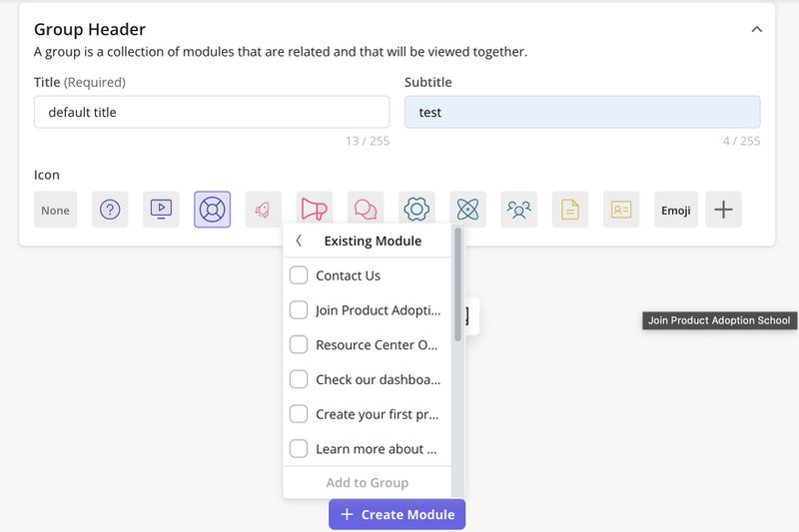799x532 pixels.
Task: Check the Join Product Adoption module
Action: point(299,310)
